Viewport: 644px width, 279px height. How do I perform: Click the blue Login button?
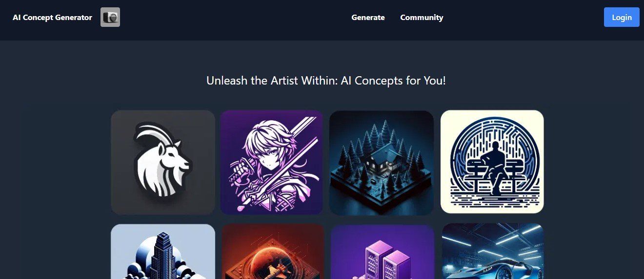(x=622, y=17)
